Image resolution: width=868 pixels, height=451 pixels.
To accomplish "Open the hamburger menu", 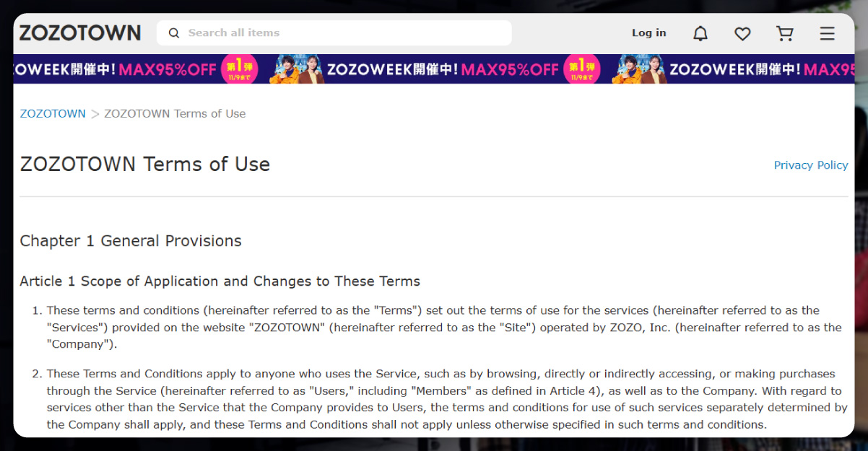I will pos(827,33).
